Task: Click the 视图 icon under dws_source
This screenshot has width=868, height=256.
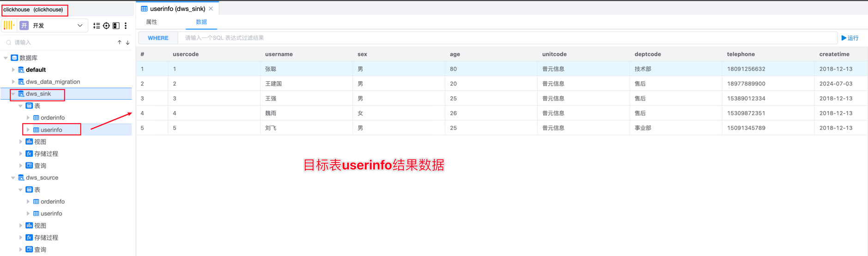Action: [29, 226]
